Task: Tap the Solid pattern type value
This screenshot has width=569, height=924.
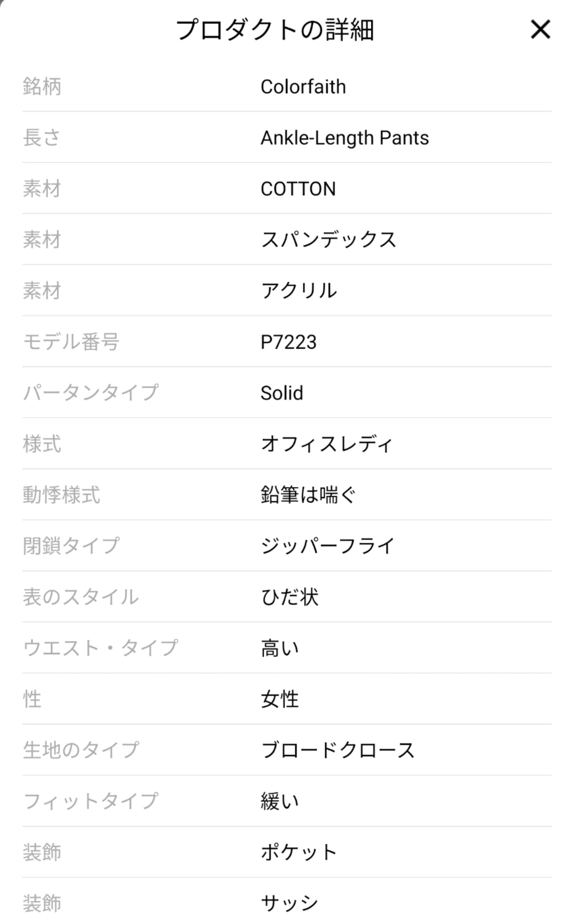Action: (281, 393)
